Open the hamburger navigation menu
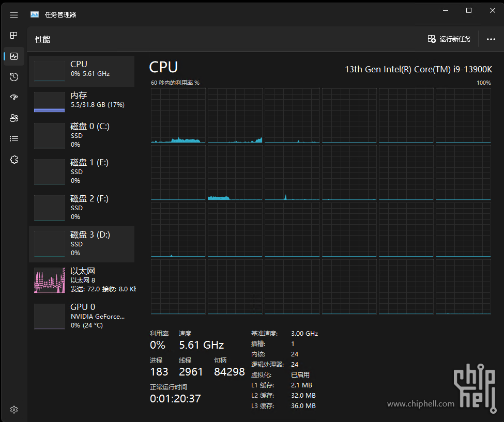 coord(14,15)
